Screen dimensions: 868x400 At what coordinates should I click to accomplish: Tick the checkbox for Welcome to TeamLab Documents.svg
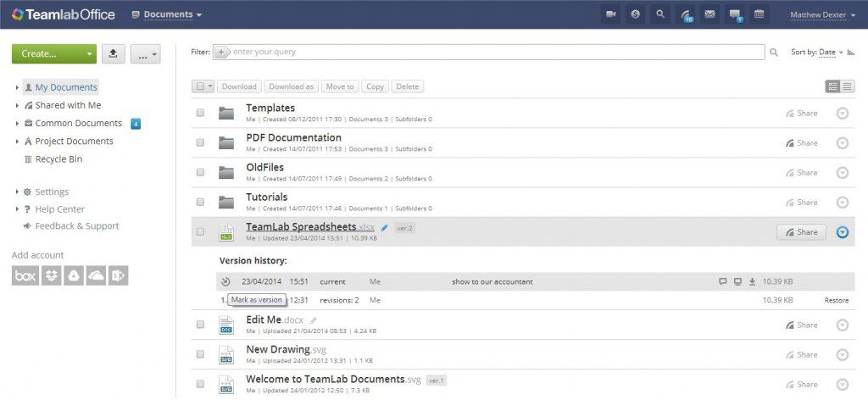pos(200,384)
